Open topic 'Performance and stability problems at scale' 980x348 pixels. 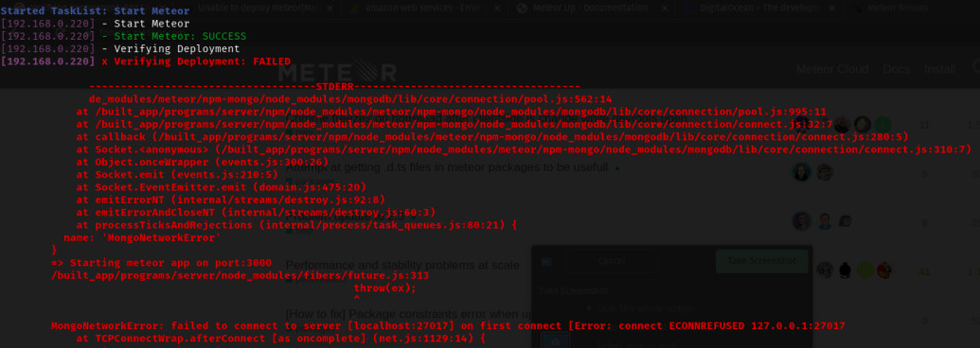[402, 265]
